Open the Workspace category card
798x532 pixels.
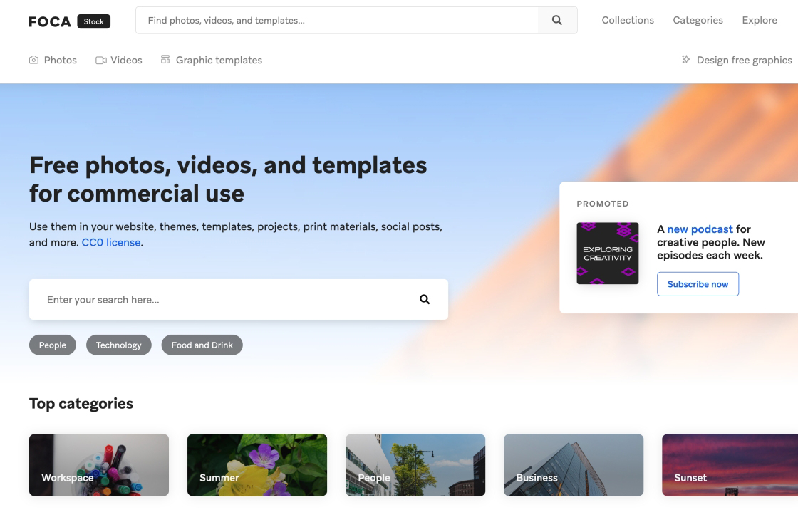coord(99,465)
